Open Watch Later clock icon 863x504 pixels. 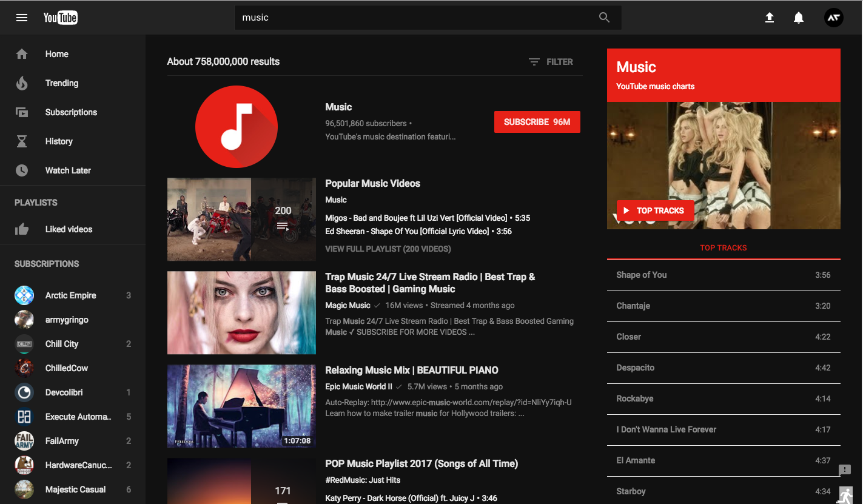pyautogui.click(x=22, y=170)
